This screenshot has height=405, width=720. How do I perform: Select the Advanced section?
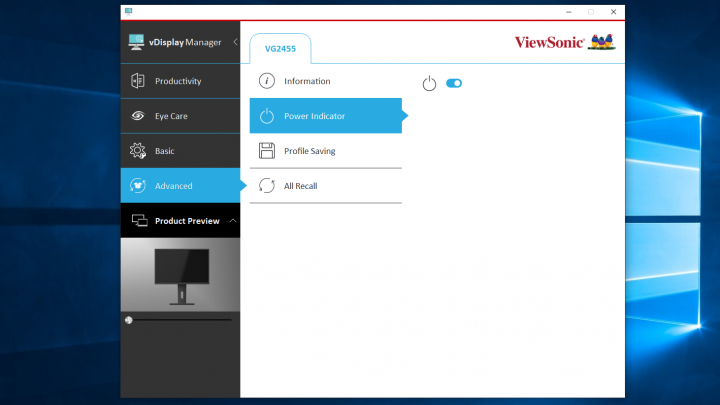click(180, 186)
